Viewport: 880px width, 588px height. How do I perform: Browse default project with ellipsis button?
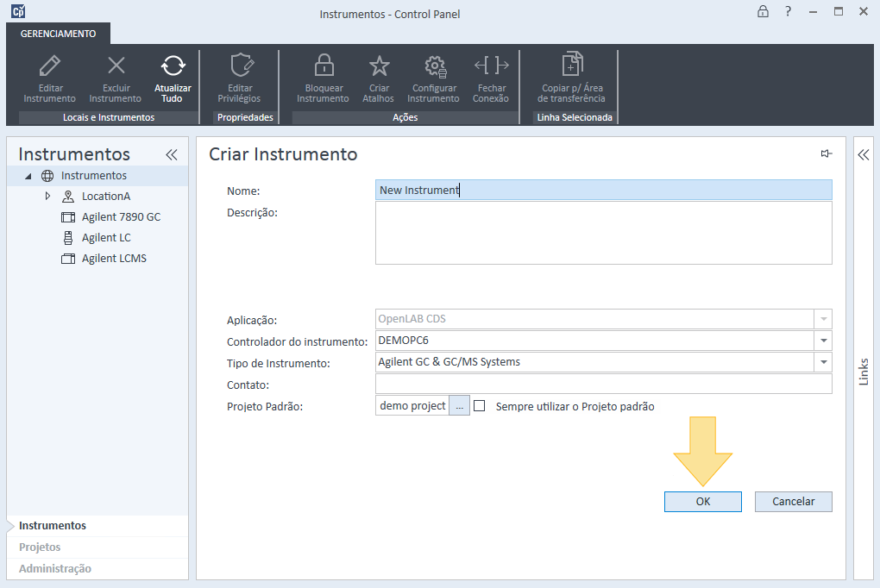pyautogui.click(x=460, y=406)
